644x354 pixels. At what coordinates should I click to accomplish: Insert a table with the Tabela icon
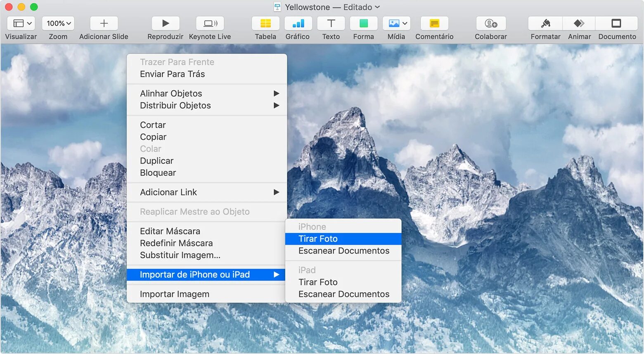point(266,24)
